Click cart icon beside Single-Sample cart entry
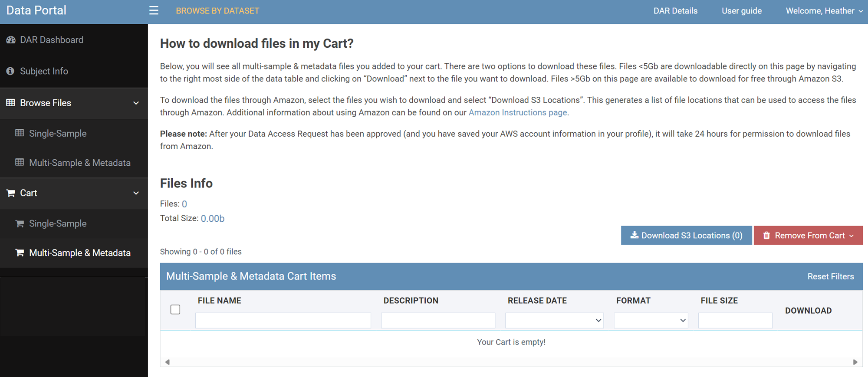The image size is (868, 377). coord(20,224)
